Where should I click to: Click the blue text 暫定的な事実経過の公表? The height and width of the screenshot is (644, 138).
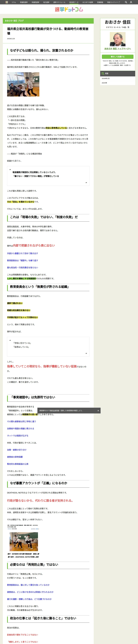pos(18,464)
